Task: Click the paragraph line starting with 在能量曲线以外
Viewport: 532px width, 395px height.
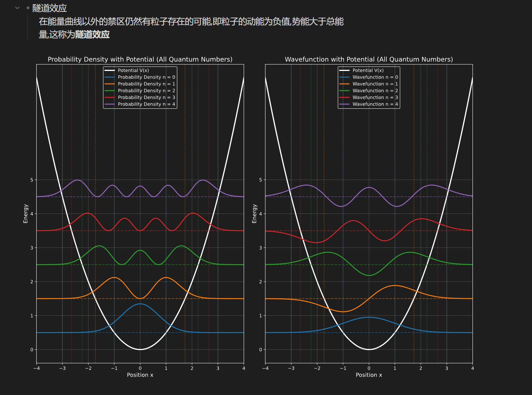Action: click(x=191, y=21)
